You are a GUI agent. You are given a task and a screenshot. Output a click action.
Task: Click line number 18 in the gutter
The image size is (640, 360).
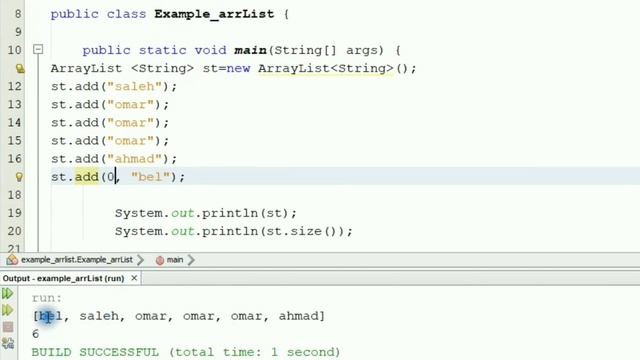point(14,195)
